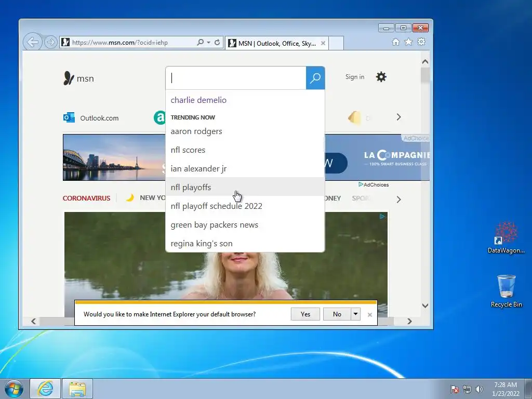Click the horizontal scrollbar right arrow
The image size is (532, 399).
tap(409, 321)
